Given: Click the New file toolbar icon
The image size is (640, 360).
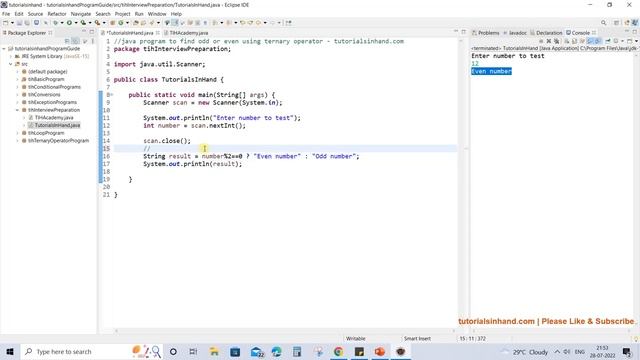Looking at the screenshot, I should pyautogui.click(x=6, y=23).
